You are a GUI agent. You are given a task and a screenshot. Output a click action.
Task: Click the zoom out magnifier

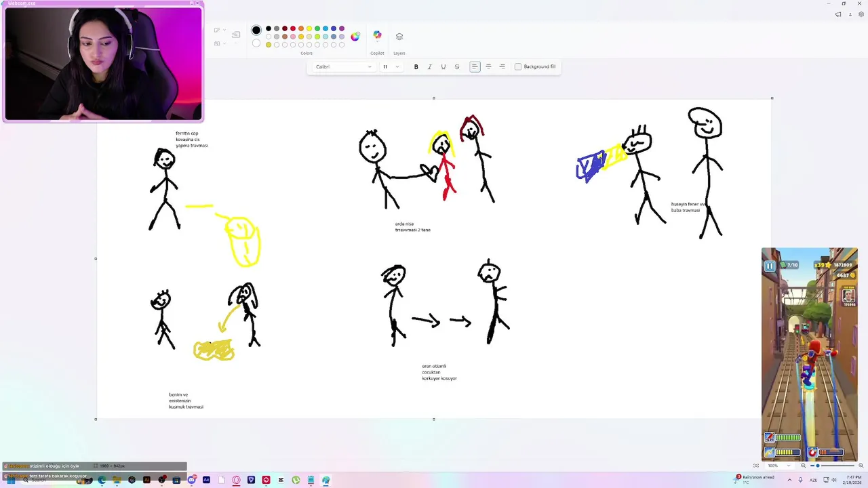pos(804,466)
